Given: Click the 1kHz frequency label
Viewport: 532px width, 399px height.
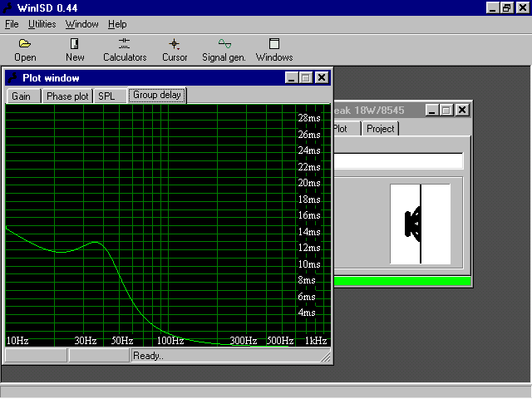Looking at the screenshot, I should [316, 341].
